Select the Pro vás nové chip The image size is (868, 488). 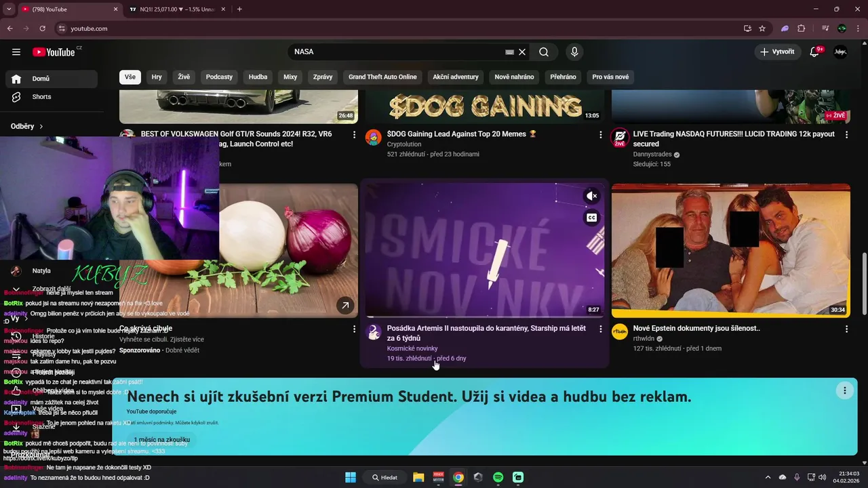click(610, 77)
